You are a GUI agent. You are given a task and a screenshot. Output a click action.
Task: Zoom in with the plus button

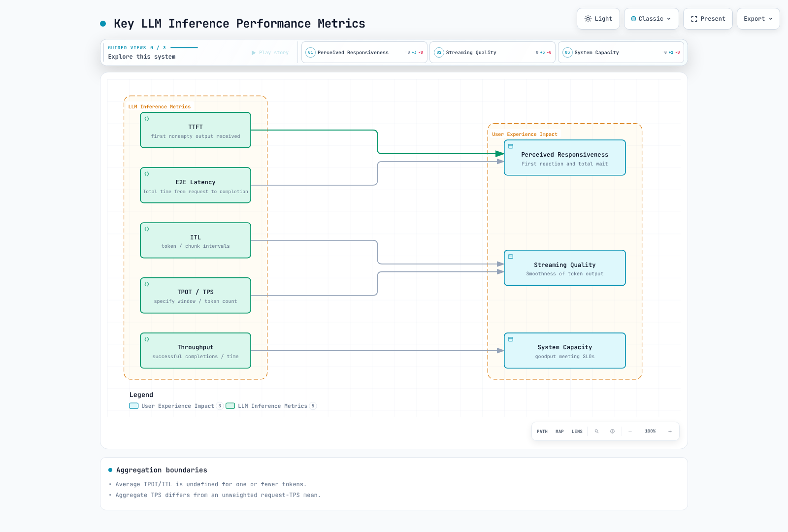click(x=670, y=432)
